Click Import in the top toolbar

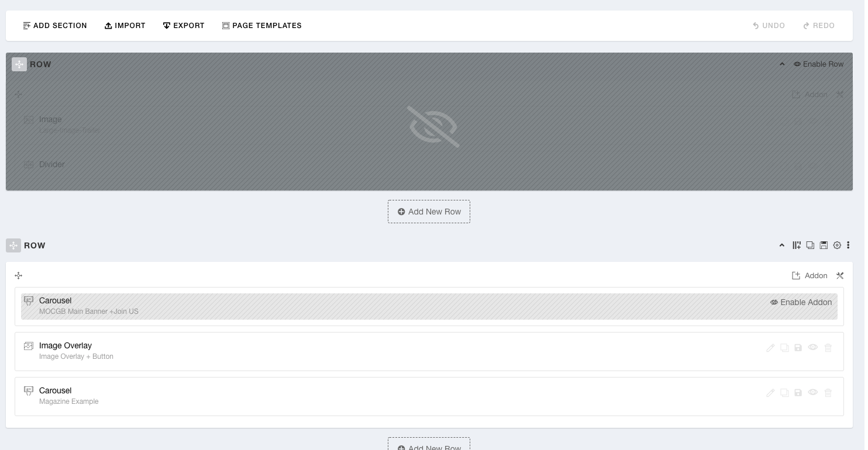[125, 26]
